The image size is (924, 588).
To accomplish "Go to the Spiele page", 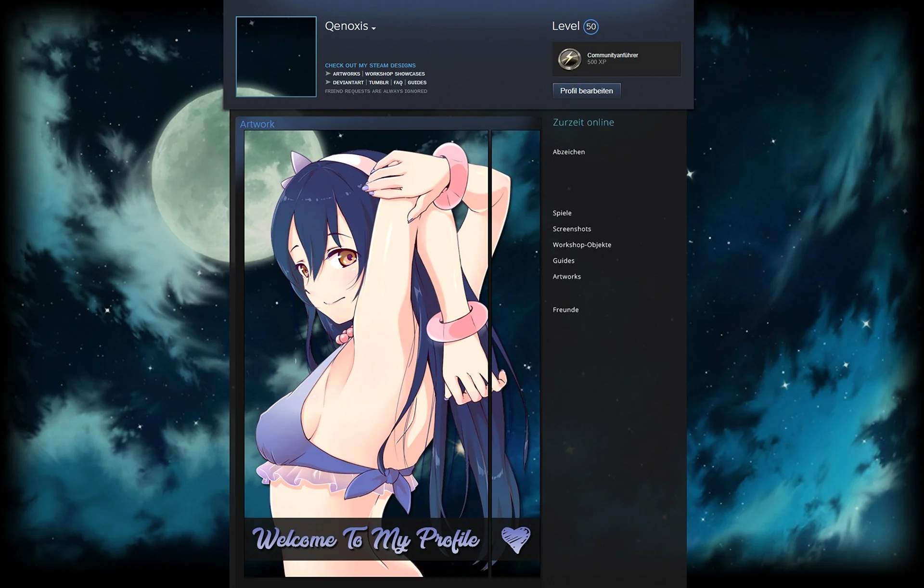I will pos(562,213).
